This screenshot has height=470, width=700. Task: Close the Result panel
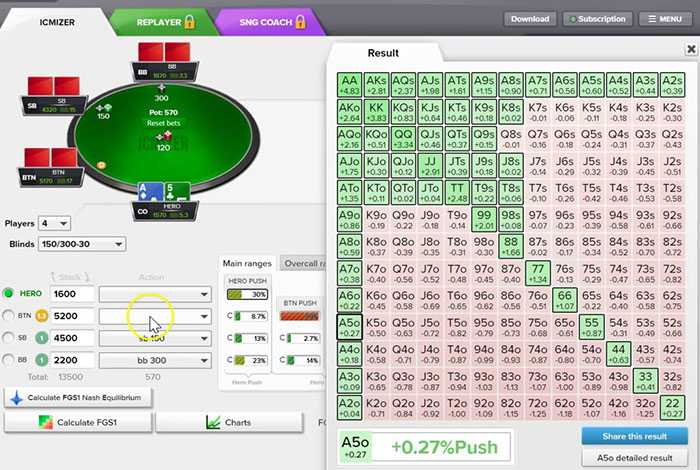(x=691, y=49)
